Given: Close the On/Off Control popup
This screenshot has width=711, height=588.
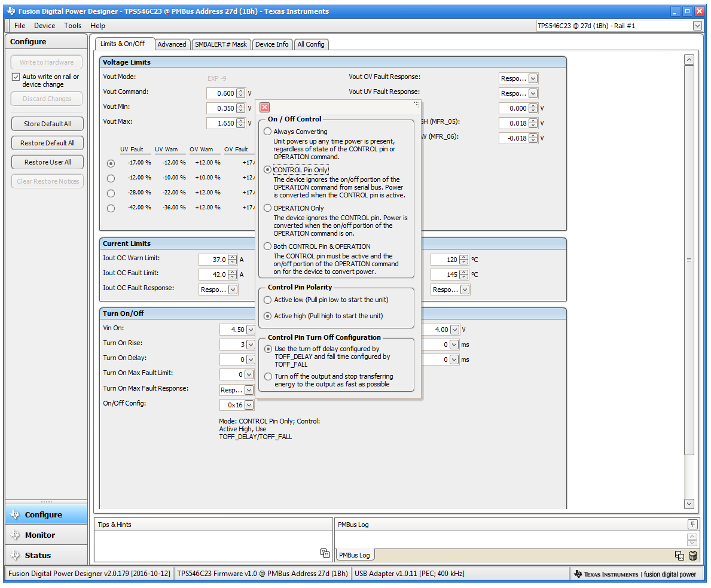Looking at the screenshot, I should 264,107.
